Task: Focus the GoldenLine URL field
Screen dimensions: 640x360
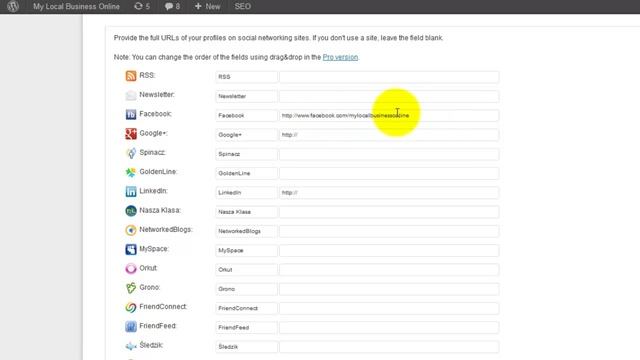Action: pyautogui.click(x=389, y=173)
